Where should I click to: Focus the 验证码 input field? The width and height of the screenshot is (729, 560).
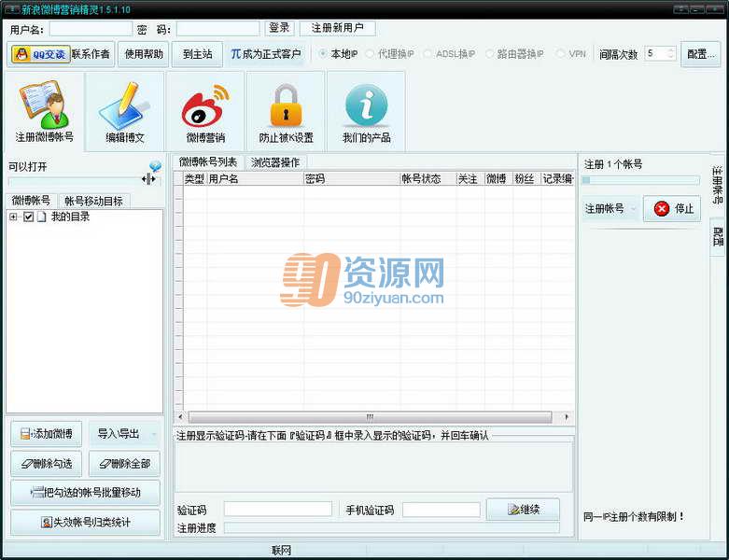278,510
